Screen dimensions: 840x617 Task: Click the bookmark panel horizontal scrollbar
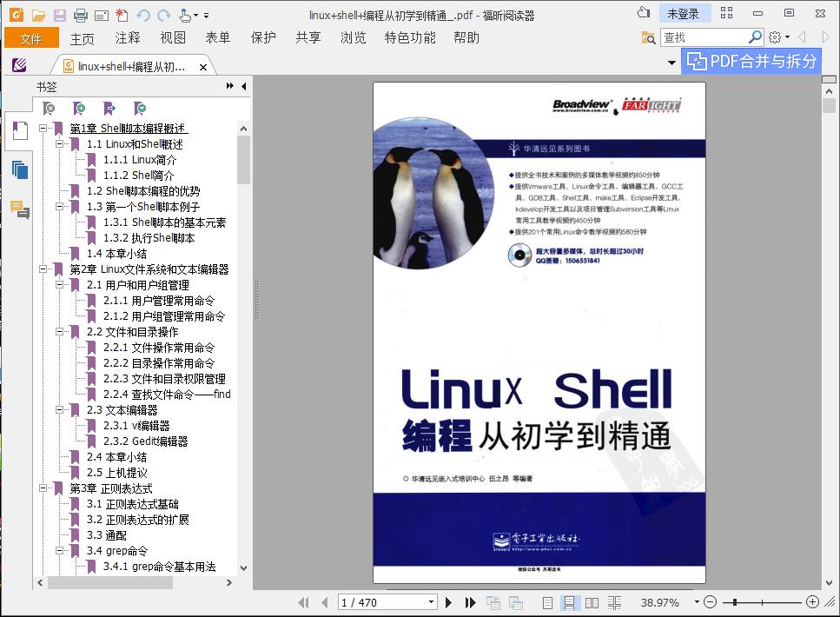(x=110, y=583)
